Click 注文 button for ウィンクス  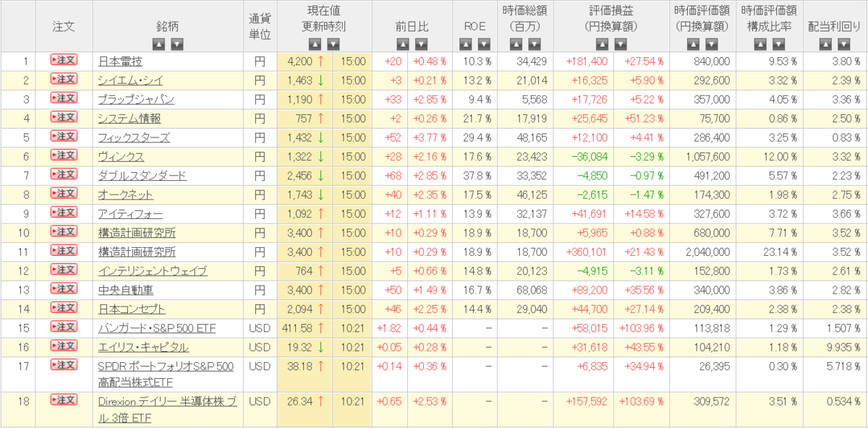click(x=64, y=155)
